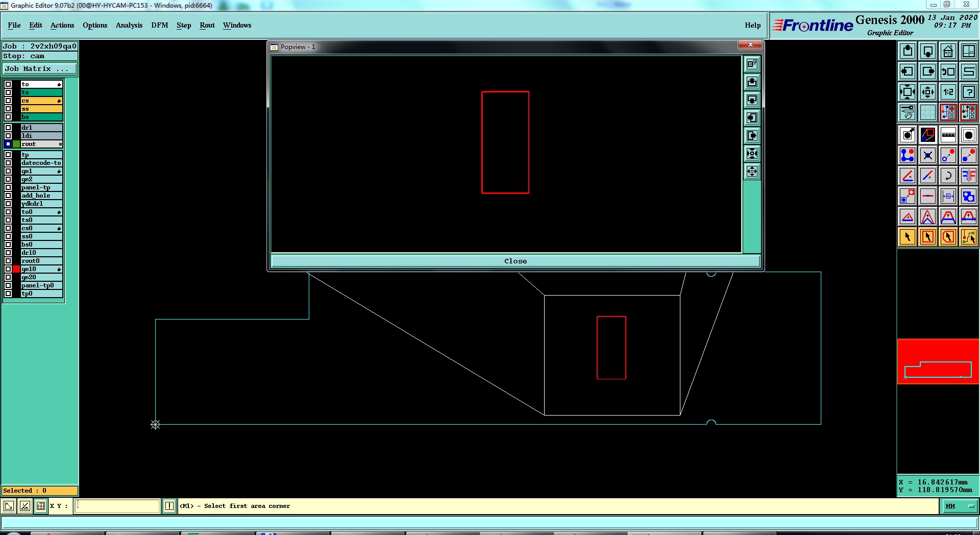
Task: Toggle the 'panel-tp' layer checkbox
Action: click(x=8, y=187)
